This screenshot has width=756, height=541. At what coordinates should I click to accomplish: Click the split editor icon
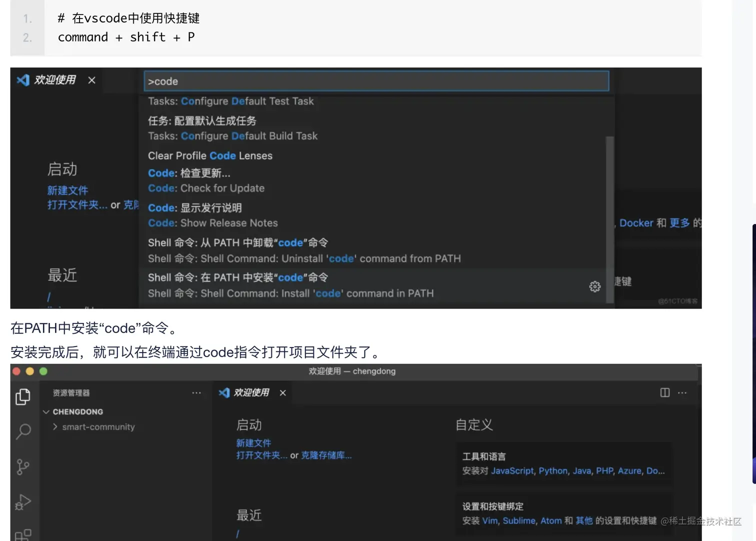(x=665, y=392)
